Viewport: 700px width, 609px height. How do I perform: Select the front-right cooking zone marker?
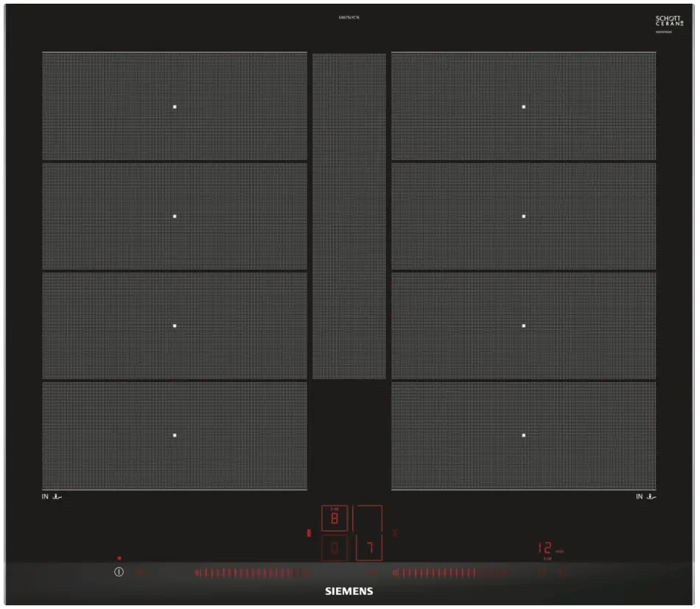(x=525, y=435)
